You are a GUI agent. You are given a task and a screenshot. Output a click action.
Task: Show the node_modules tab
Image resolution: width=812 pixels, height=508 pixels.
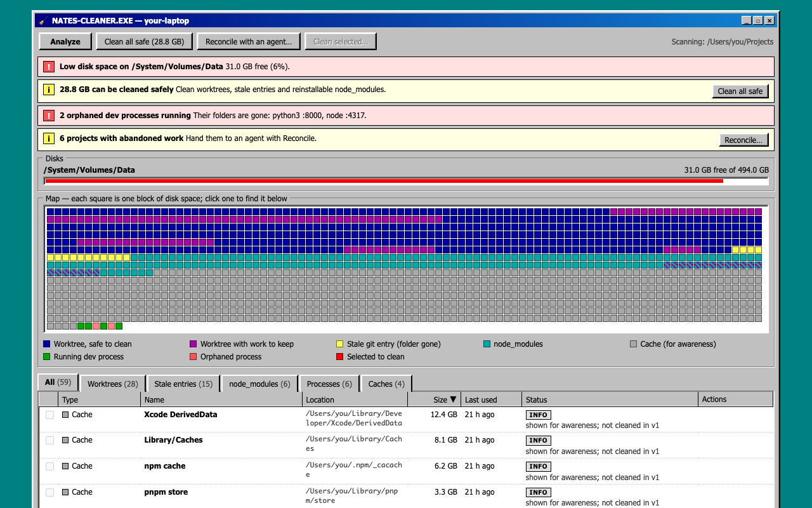[x=259, y=384]
